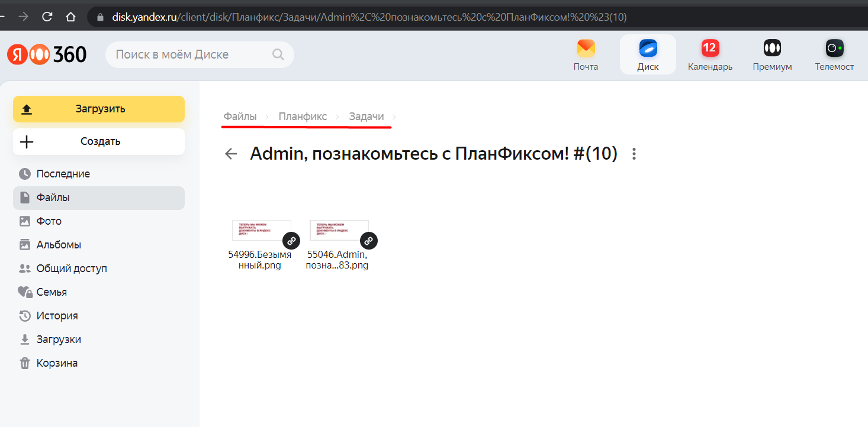The width and height of the screenshot is (868, 427).
Task: Click link badge on 54996.Безымянный.png
Action: click(x=291, y=241)
